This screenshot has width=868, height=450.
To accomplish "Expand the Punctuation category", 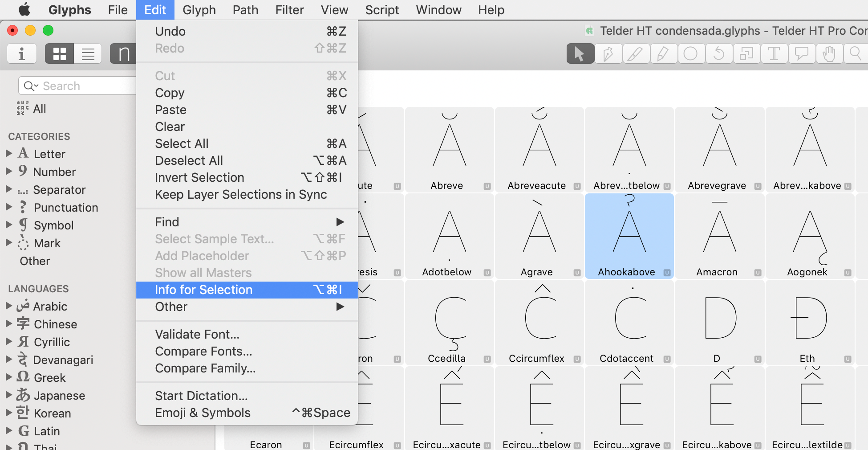I will [8, 207].
